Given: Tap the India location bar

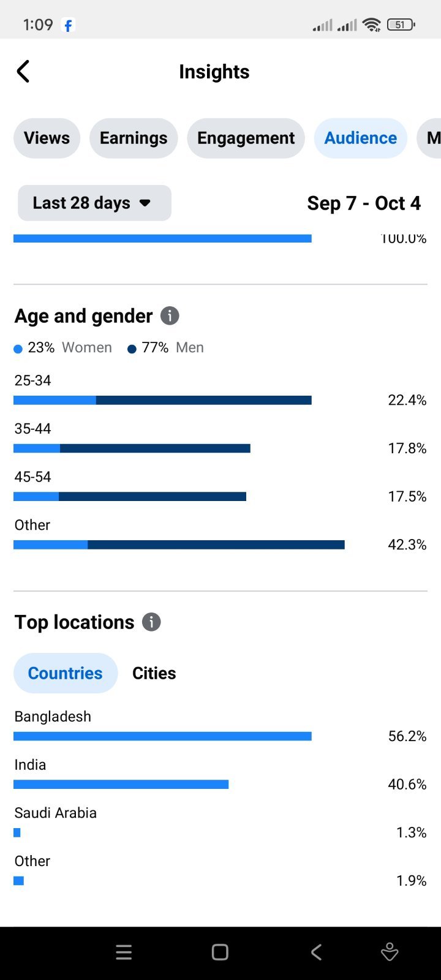Looking at the screenshot, I should 121,785.
